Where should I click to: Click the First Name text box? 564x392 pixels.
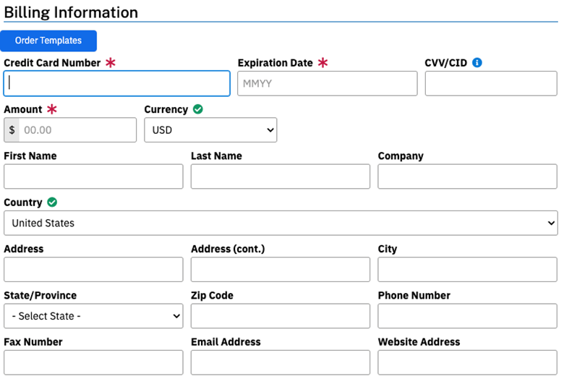[93, 176]
